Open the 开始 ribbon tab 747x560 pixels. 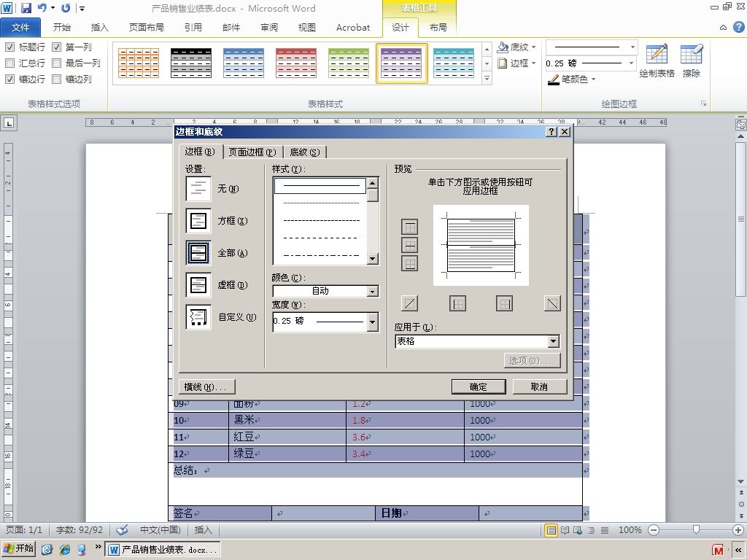point(62,28)
